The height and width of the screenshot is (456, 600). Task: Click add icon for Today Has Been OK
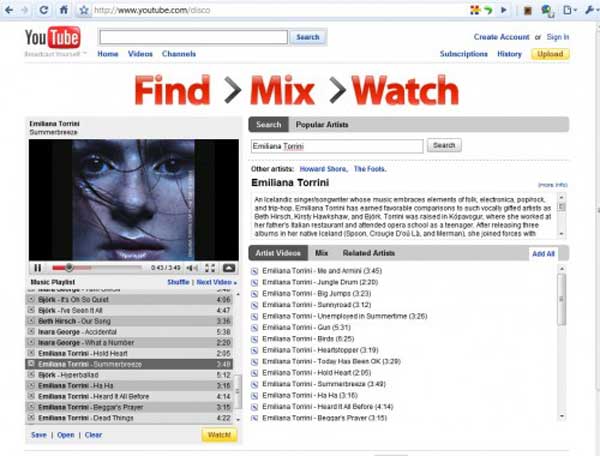coord(254,362)
